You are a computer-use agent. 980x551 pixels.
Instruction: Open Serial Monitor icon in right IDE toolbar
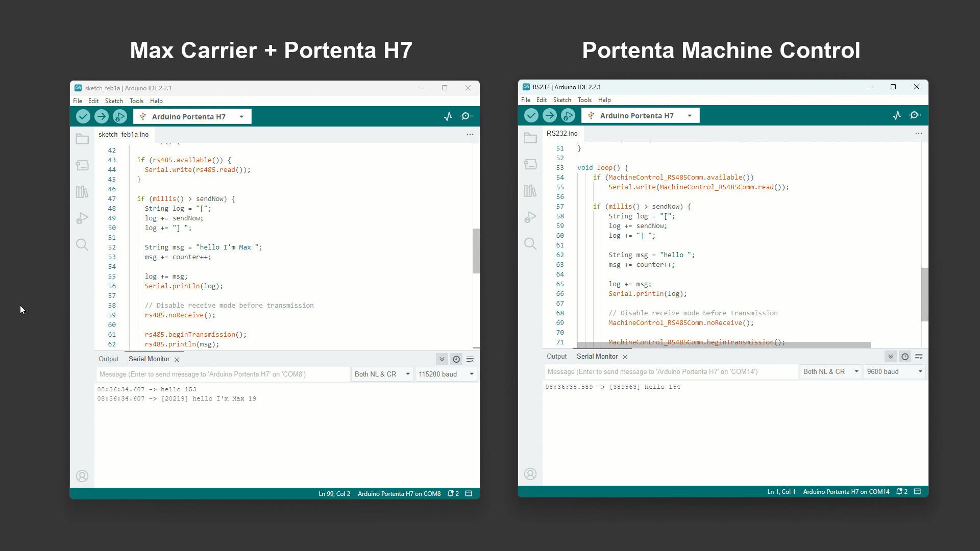(915, 115)
